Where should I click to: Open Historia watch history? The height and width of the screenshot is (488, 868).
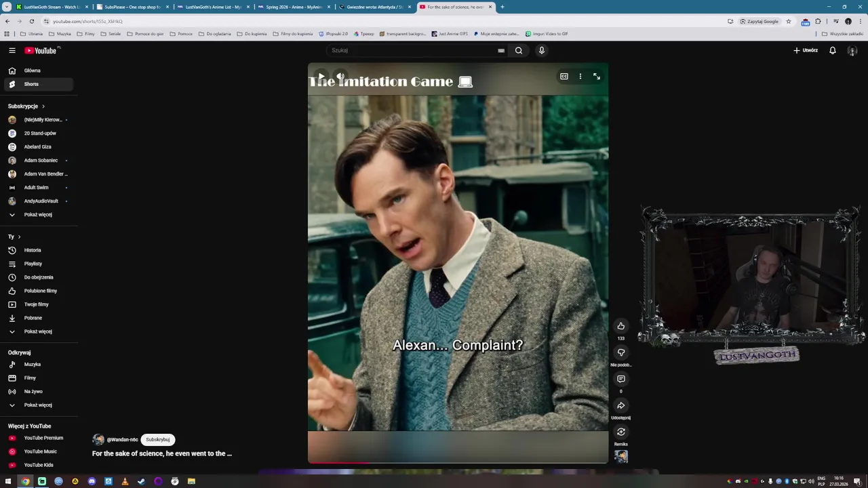click(39, 250)
